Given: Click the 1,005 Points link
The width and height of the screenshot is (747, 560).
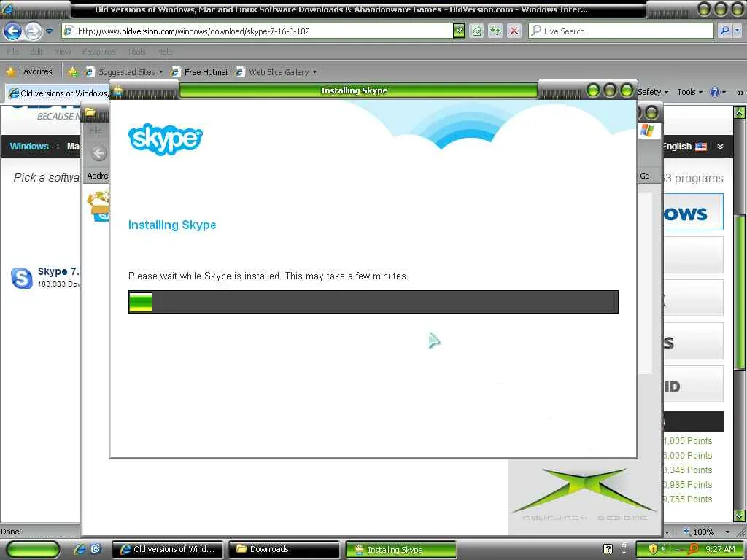Looking at the screenshot, I should pyautogui.click(x=687, y=441).
